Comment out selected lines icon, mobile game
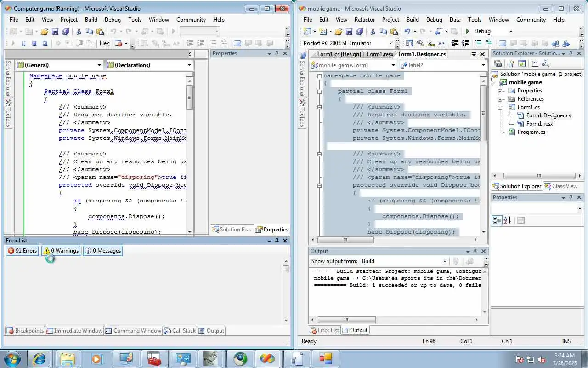Viewport: 588px width, 368px height. click(x=478, y=43)
